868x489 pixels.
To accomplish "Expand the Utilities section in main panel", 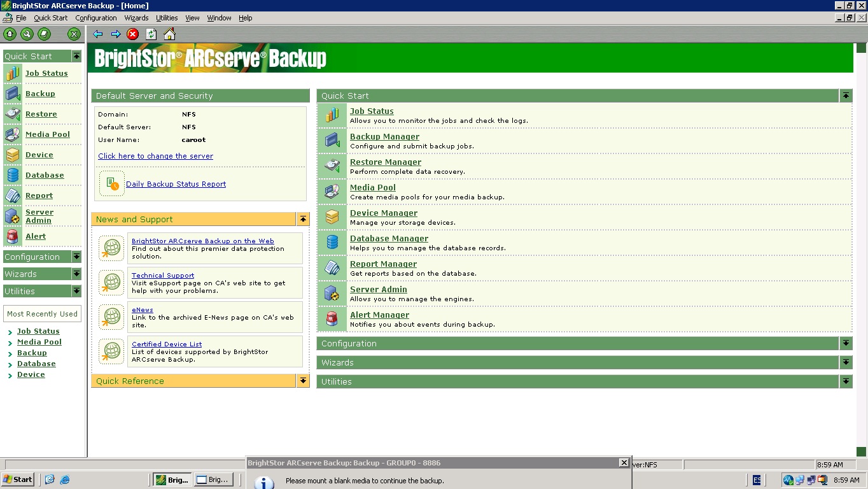I will (x=845, y=381).
